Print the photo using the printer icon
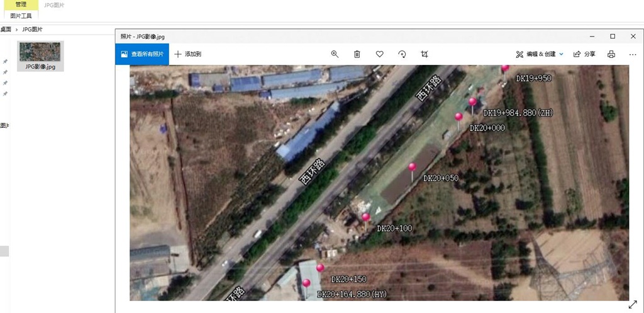The width and height of the screenshot is (644, 313). [x=611, y=54]
